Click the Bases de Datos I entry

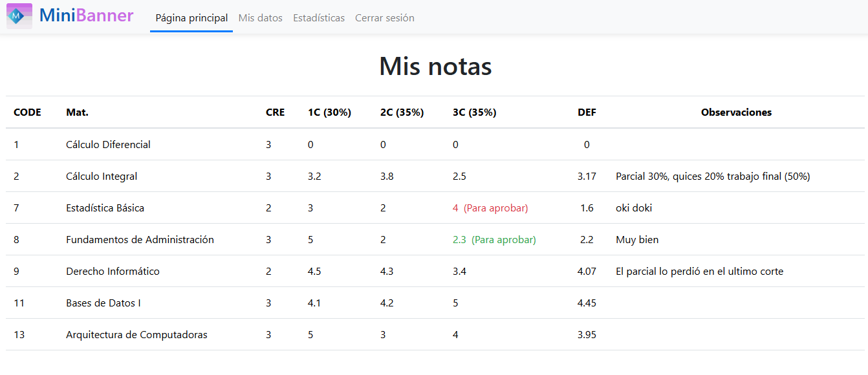[103, 303]
